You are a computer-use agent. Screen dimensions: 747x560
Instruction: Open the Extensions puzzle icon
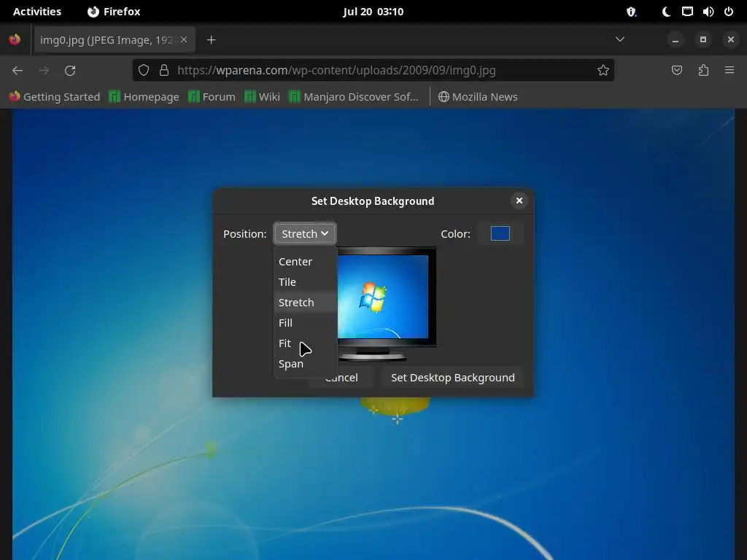click(x=703, y=71)
